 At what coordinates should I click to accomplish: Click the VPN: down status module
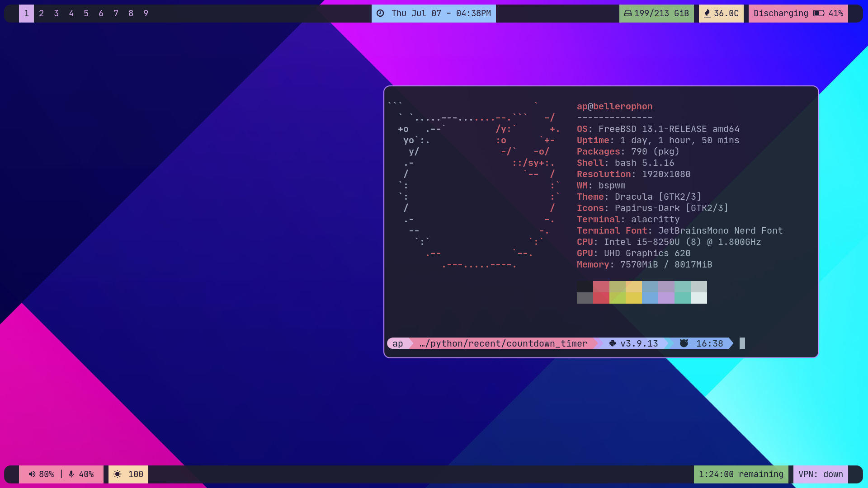click(x=820, y=474)
